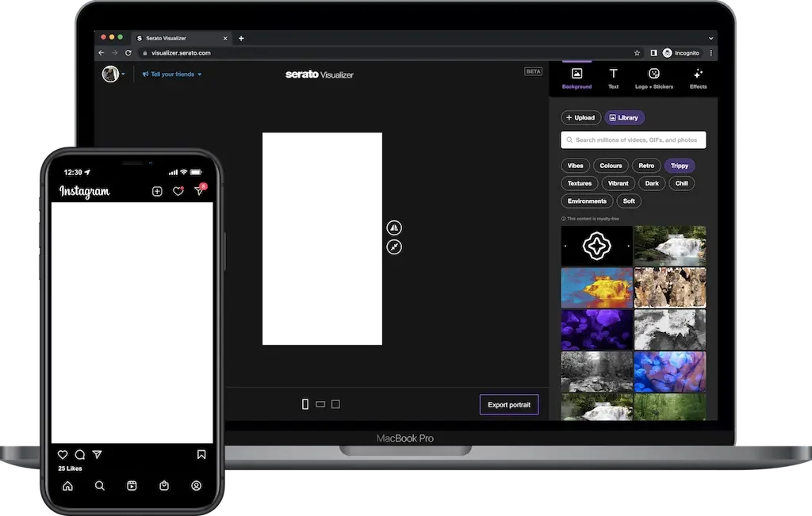Tap the Instagram Home tab
This screenshot has width=812, height=516.
pyautogui.click(x=68, y=485)
